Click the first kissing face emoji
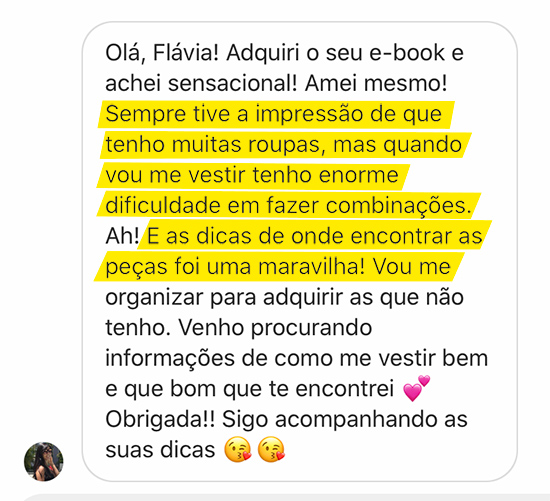 point(238,449)
